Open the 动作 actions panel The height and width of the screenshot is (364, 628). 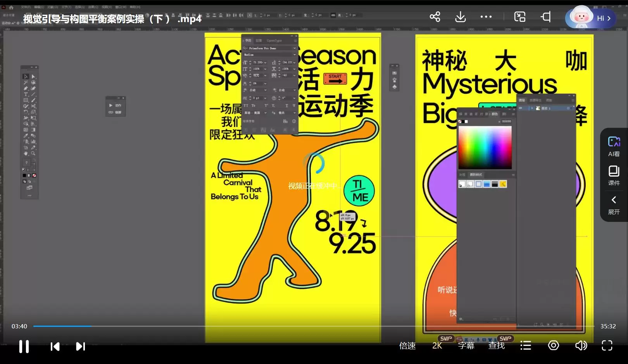coord(116,105)
